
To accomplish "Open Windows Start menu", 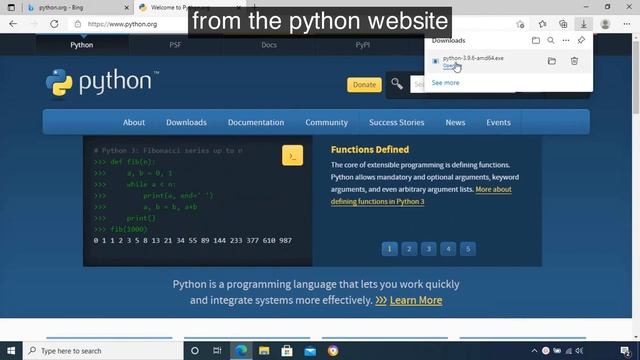I will tap(11, 351).
